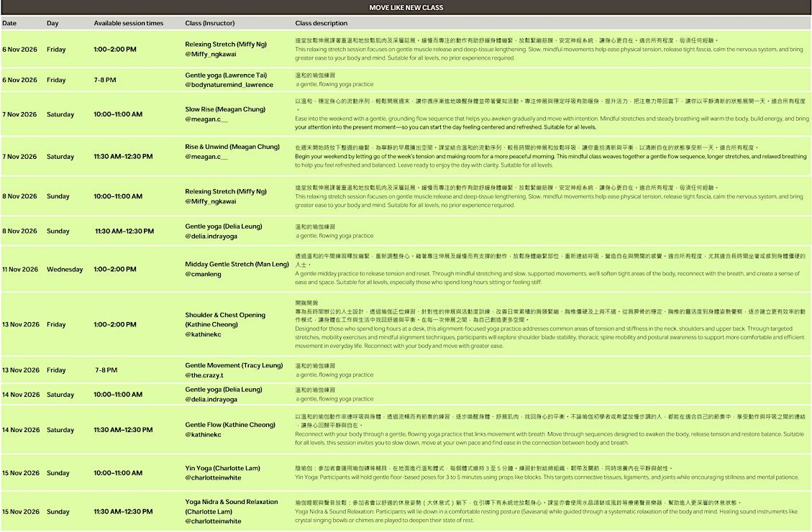Open the @the.crazy.t instructor handle

click(204, 375)
